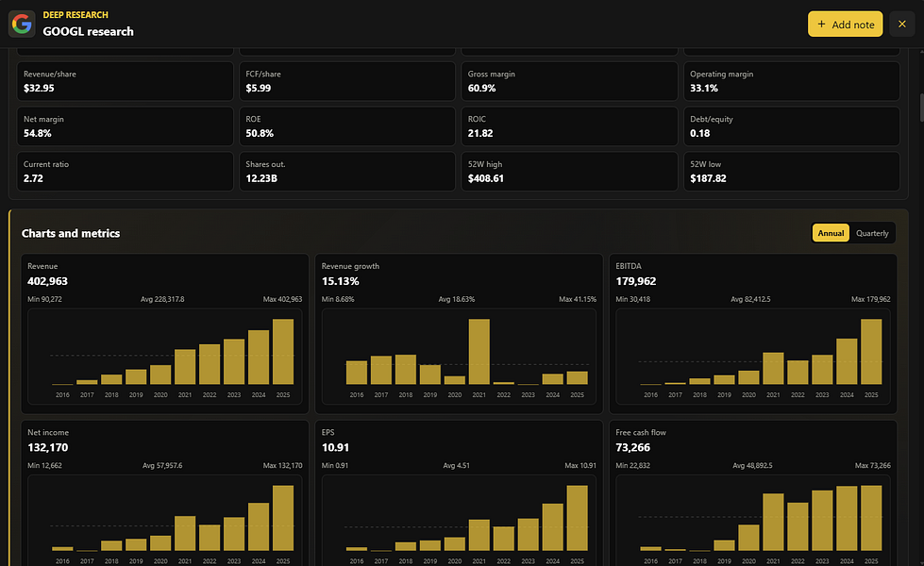Click the EPS value 10.91
The height and width of the screenshot is (566, 924).
(x=335, y=448)
